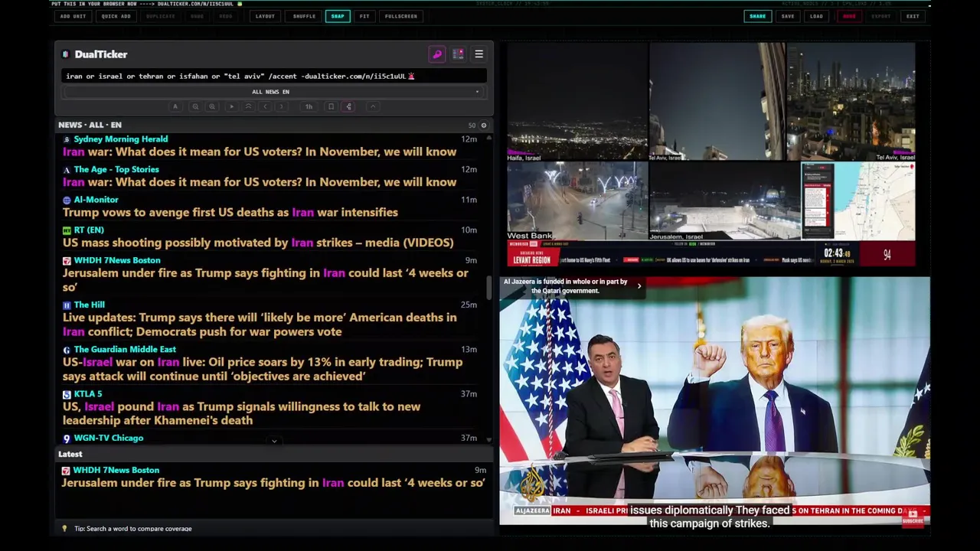Click the SHARE button
Image resolution: width=980 pixels, height=551 pixels.
[x=757, y=16]
